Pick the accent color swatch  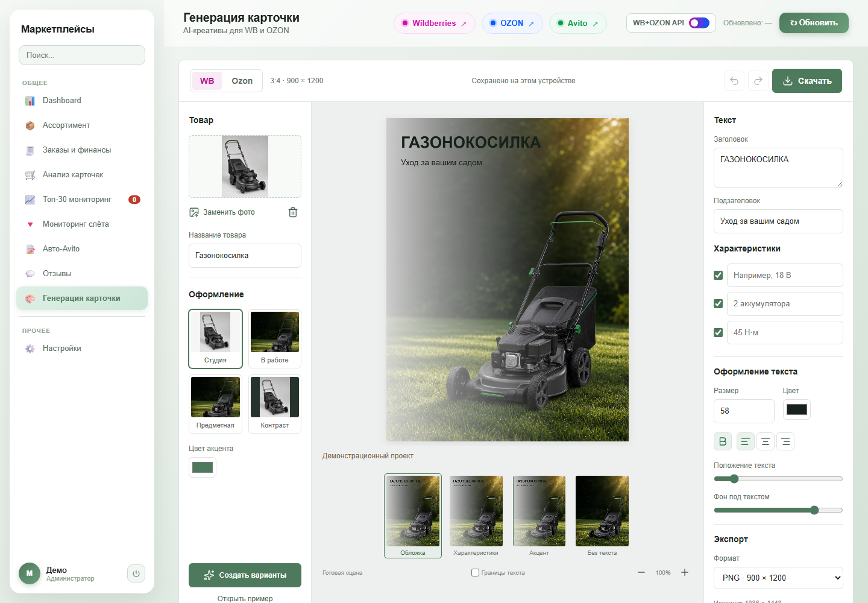click(203, 467)
